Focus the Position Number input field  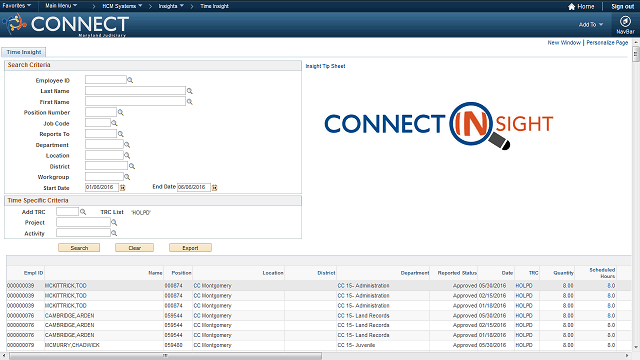(101, 112)
